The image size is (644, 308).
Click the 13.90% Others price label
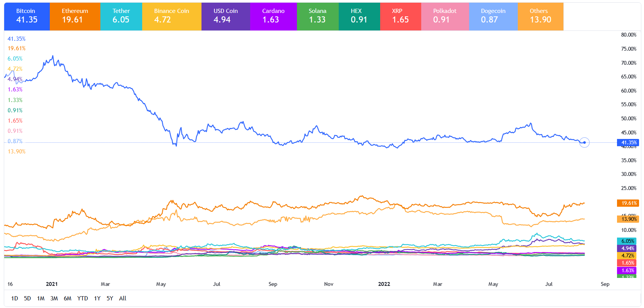click(x=628, y=219)
